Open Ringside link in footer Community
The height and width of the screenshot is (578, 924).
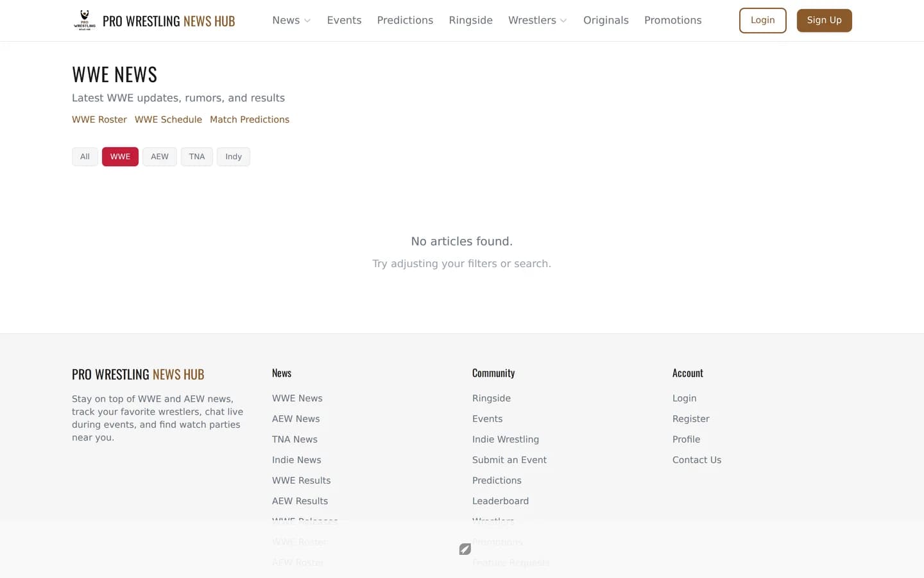coord(492,398)
